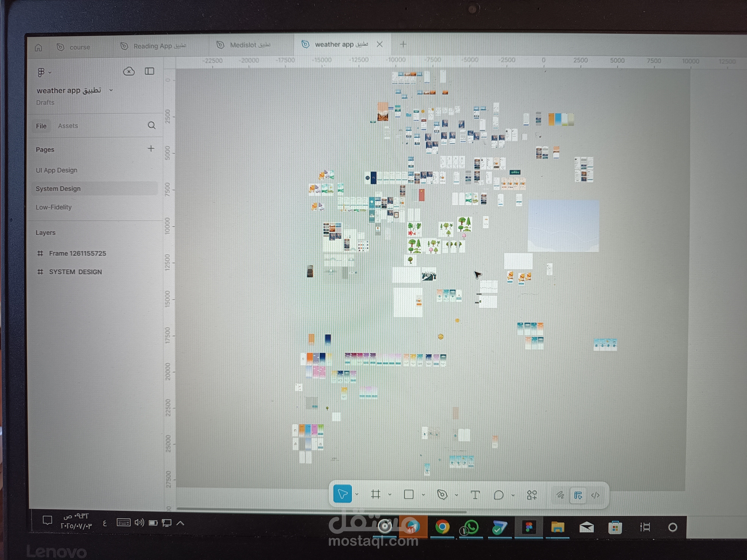Open Microsoft Store from taskbar

click(x=615, y=527)
